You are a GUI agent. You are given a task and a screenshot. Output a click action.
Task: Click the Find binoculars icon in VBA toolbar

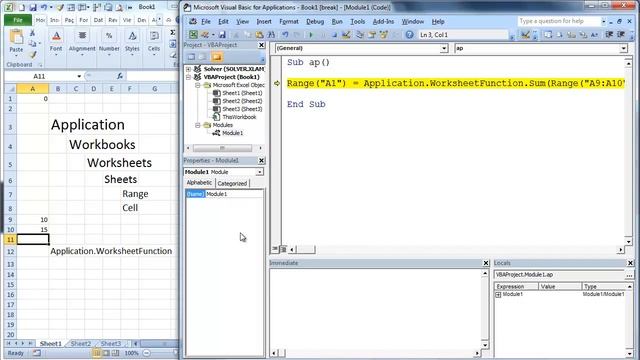(271, 35)
